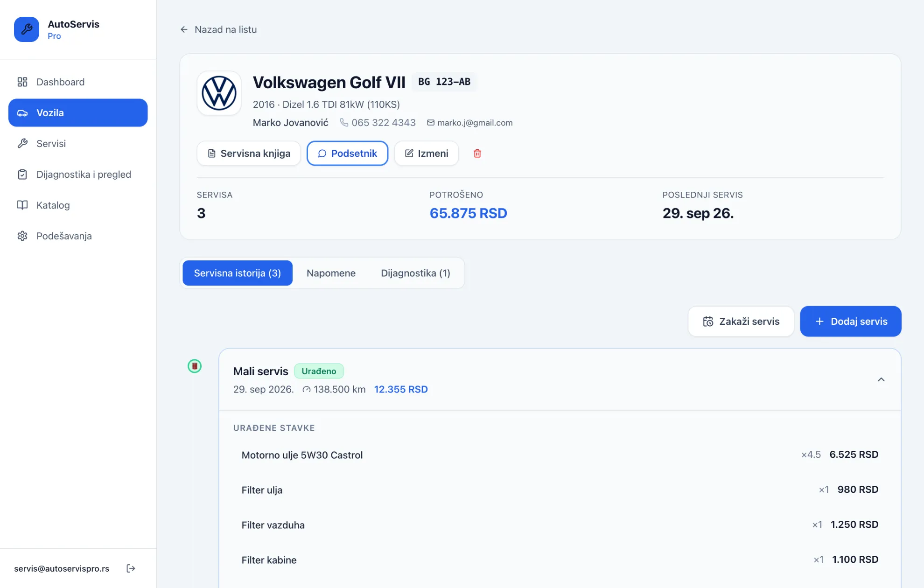924x588 pixels.
Task: Click email marko.j@gmail.com
Action: [475, 122]
